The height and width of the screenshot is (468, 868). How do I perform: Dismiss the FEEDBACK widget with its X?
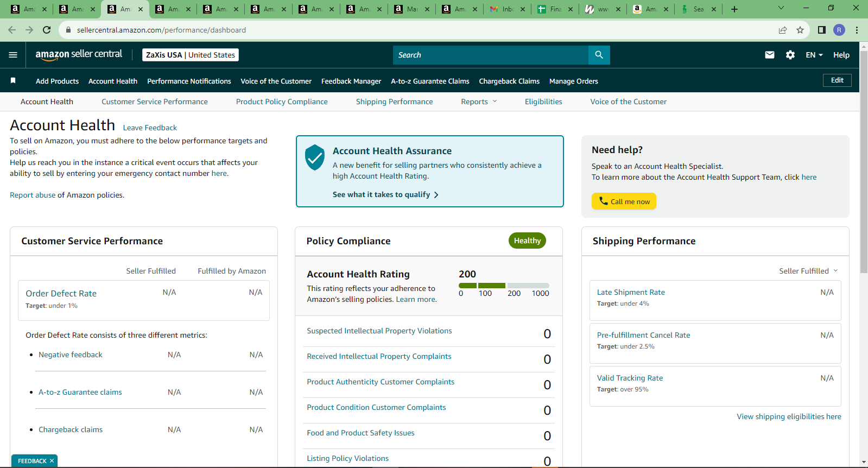pos(52,461)
